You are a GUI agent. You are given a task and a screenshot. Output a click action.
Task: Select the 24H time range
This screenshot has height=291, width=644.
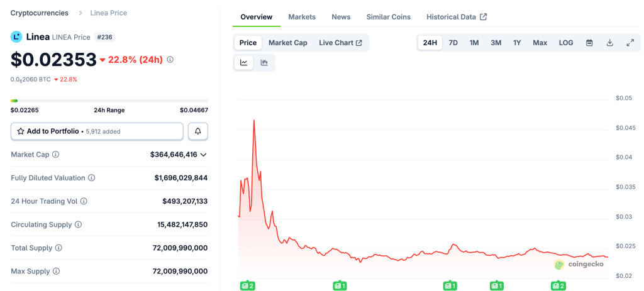(430, 43)
